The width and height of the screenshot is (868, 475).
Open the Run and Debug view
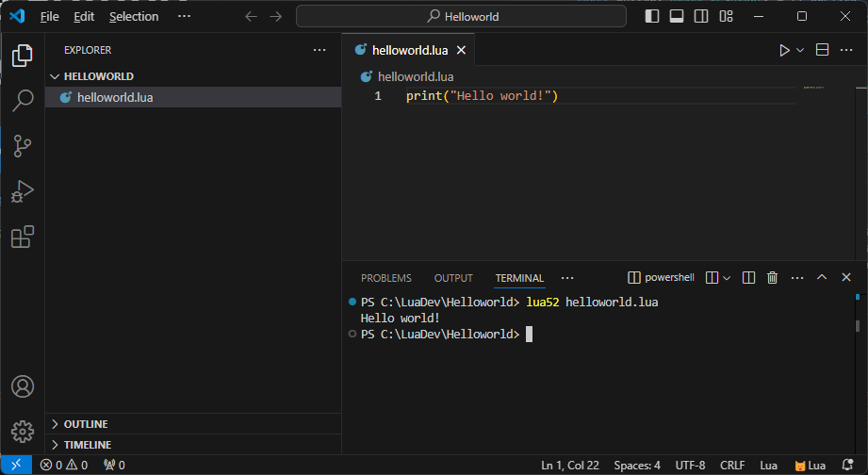click(x=22, y=191)
